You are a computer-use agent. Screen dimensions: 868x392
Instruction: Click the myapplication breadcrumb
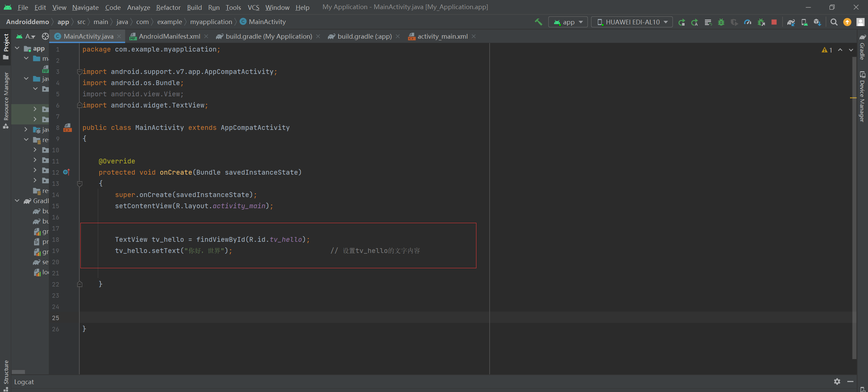tap(211, 22)
